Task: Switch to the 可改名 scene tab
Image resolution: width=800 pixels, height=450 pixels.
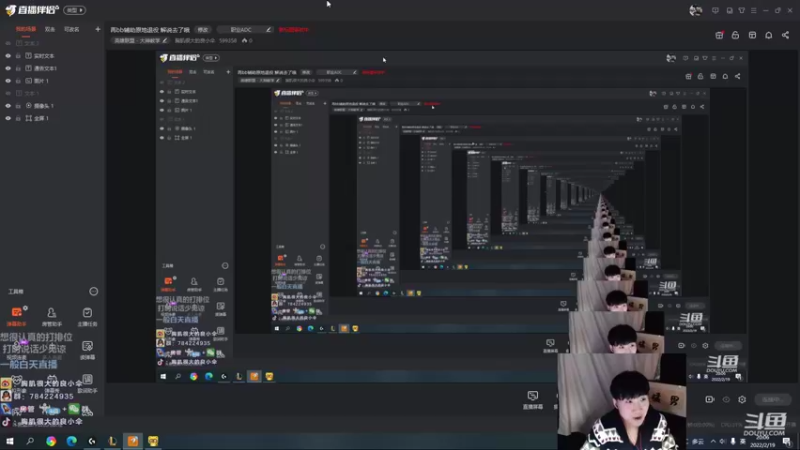Action: point(71,30)
